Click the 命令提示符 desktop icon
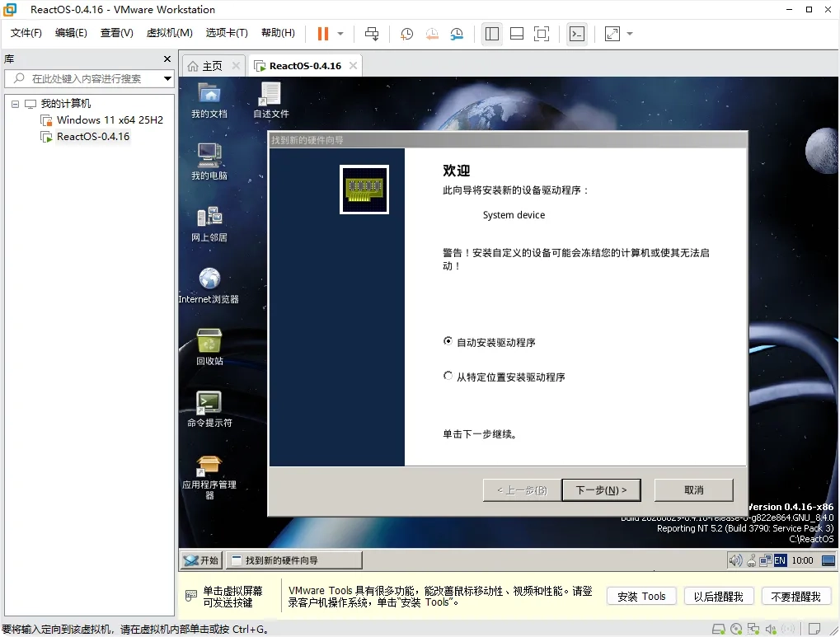This screenshot has width=840, height=637. (209, 410)
